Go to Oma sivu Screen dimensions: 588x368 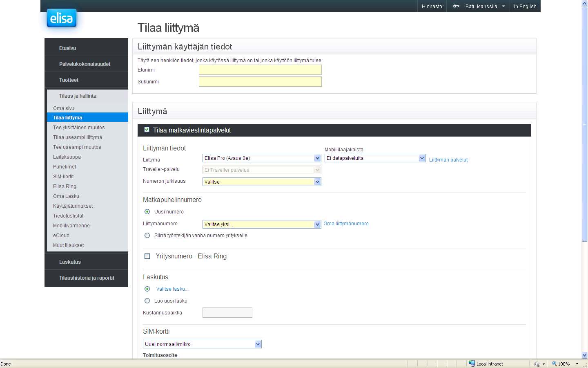coord(64,108)
